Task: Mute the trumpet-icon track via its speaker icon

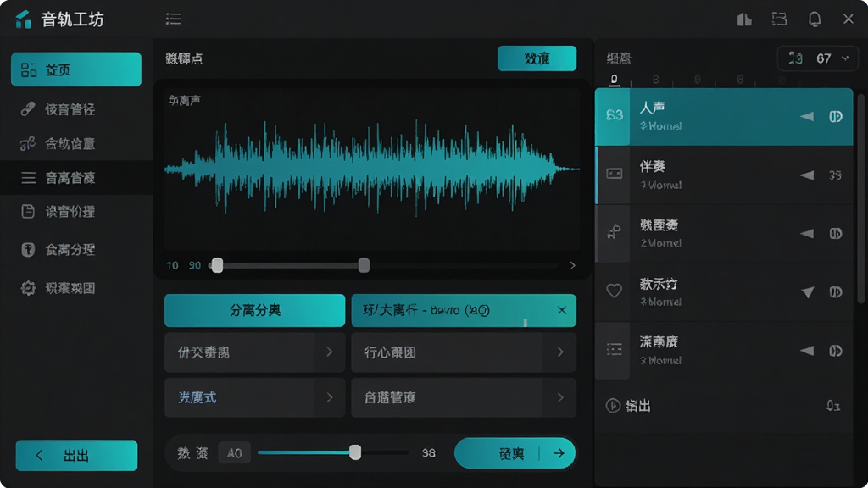Action: [807, 234]
